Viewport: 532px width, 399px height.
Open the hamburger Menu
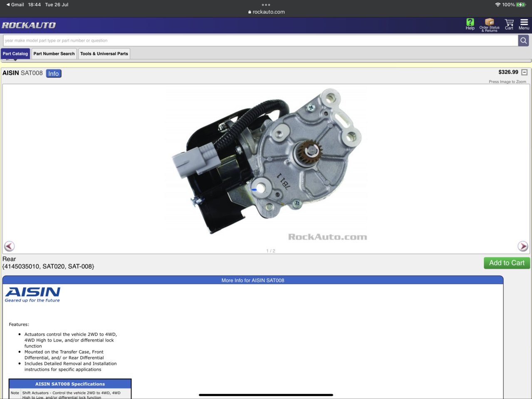[x=524, y=25]
